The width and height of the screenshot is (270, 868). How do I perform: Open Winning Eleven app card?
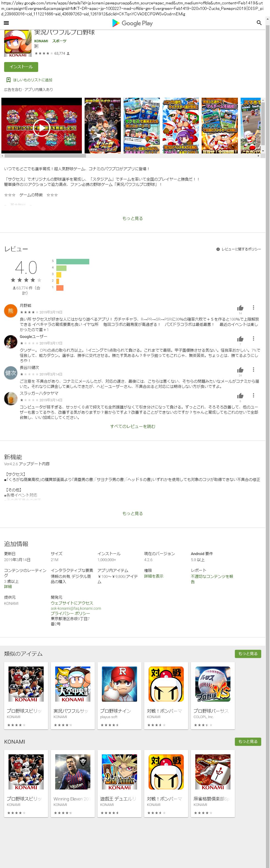pos(73,783)
